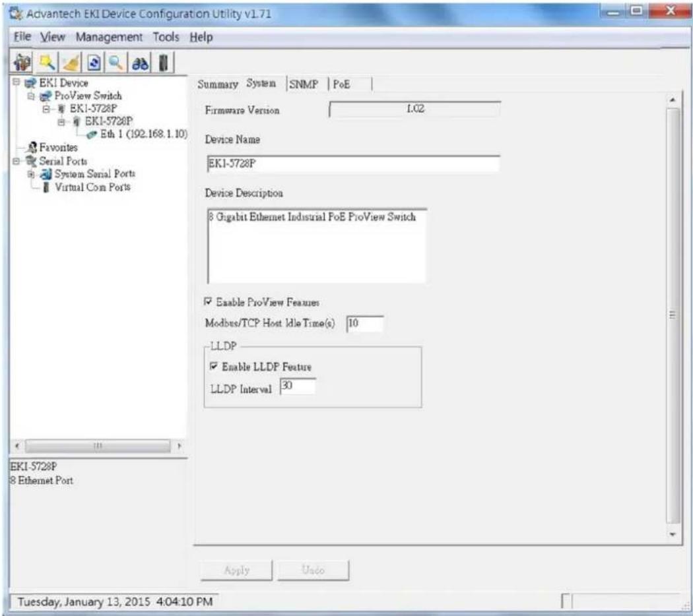The width and height of the screenshot is (693, 616).
Task: Click the Favorites person icon
Action: tap(32, 147)
